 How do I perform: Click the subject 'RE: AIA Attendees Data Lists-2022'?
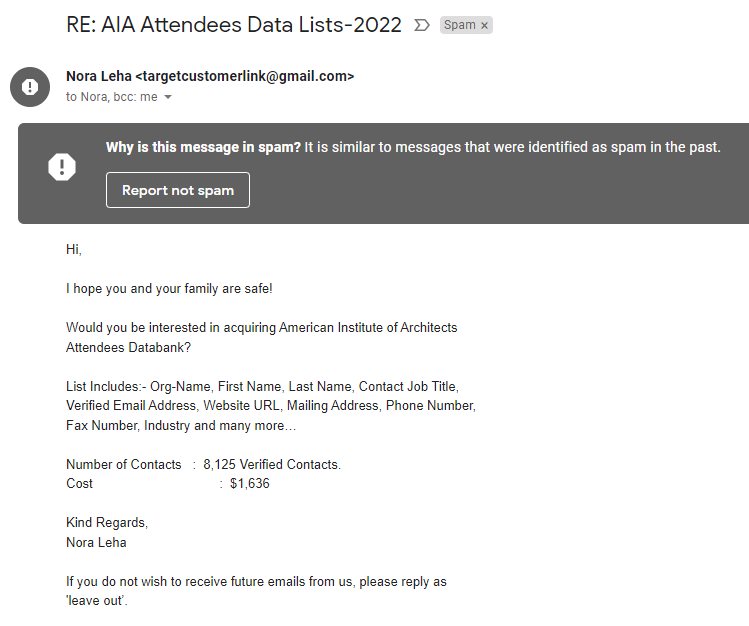(x=234, y=25)
